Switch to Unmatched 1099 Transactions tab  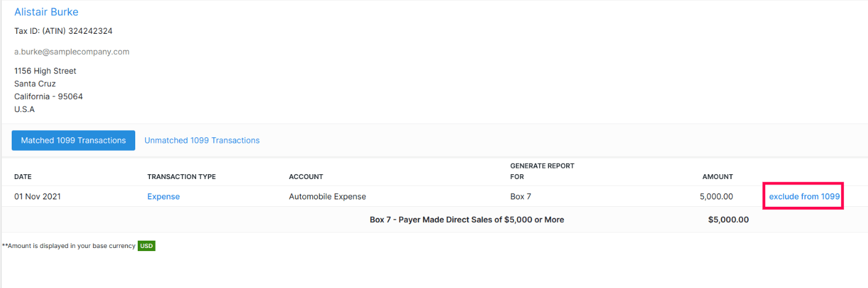[x=202, y=140]
